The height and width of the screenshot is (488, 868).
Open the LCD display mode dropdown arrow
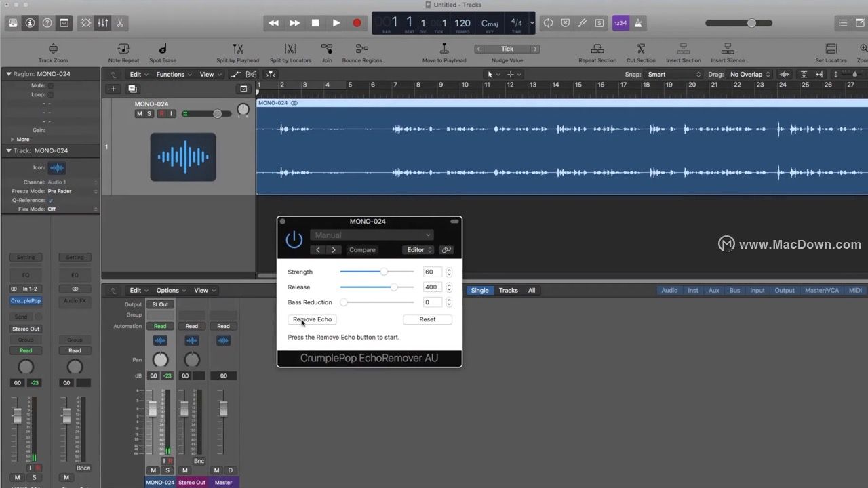click(532, 23)
